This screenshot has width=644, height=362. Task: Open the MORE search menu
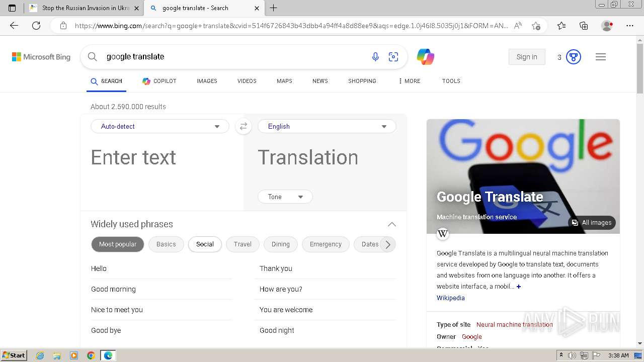pyautogui.click(x=409, y=81)
